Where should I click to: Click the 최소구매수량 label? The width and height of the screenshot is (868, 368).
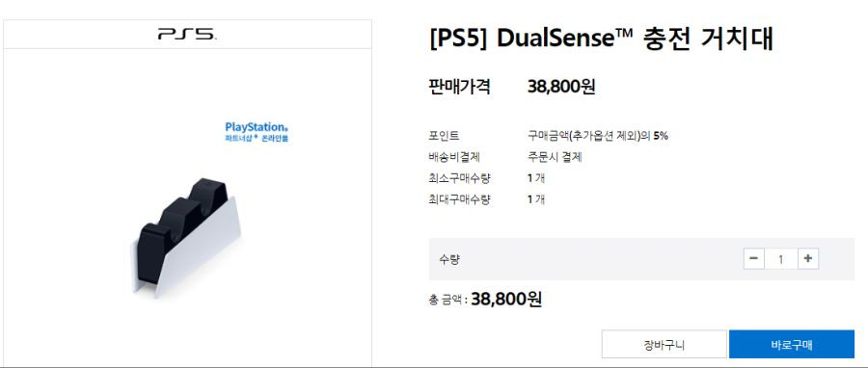(459, 178)
